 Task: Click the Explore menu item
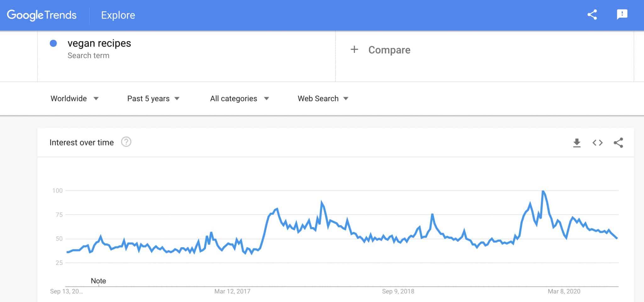pos(118,15)
